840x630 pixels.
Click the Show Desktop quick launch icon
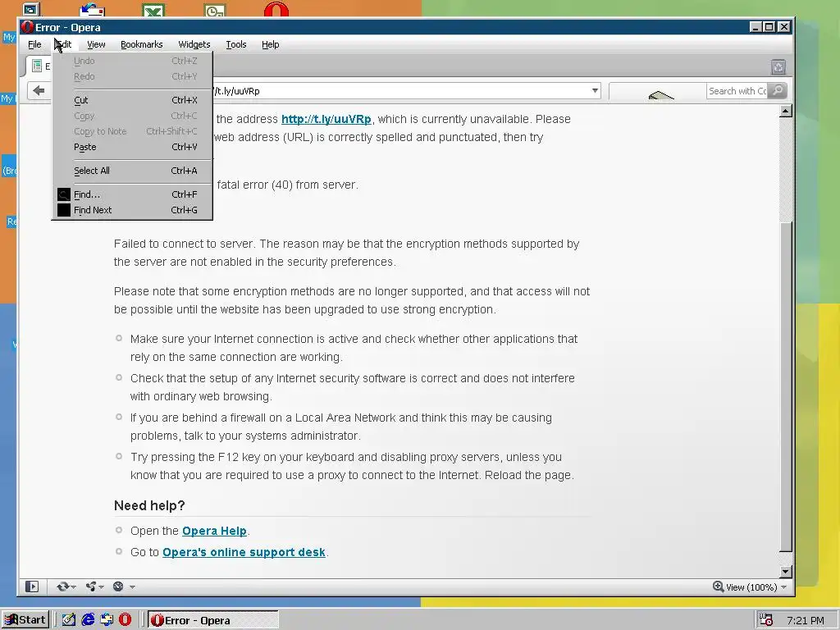[69, 620]
